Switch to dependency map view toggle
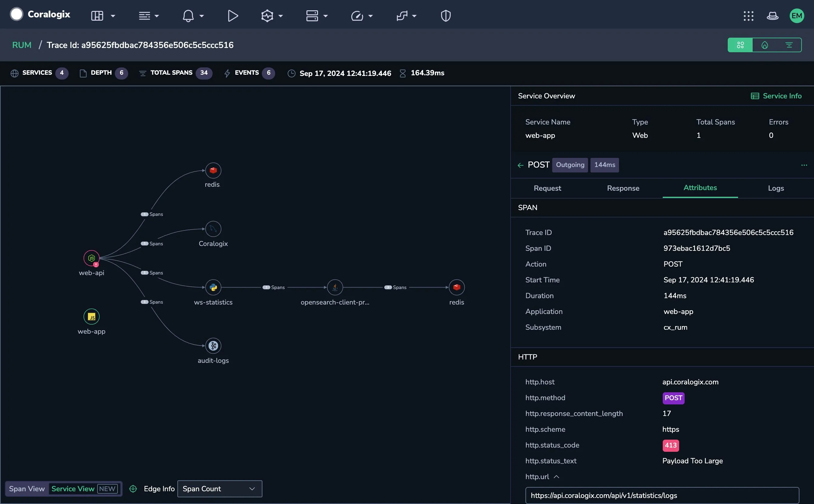This screenshot has width=814, height=504. (x=740, y=45)
